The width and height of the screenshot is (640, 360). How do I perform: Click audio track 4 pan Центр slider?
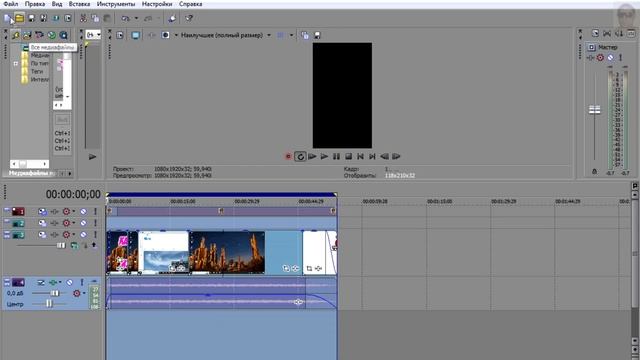(x=49, y=304)
